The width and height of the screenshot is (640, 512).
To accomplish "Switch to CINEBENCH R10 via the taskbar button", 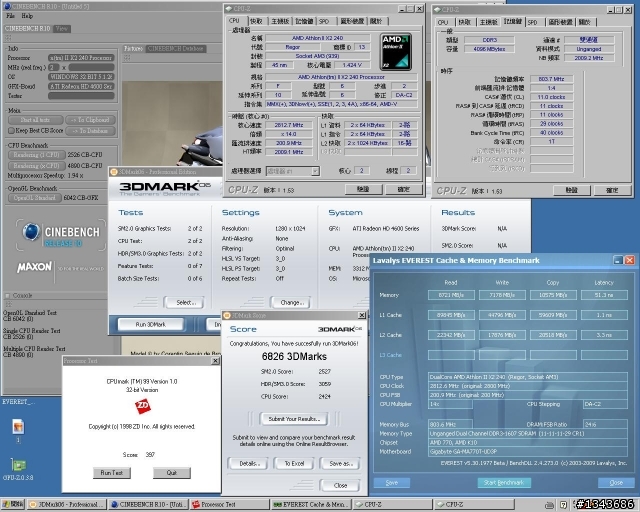I will click(x=149, y=505).
